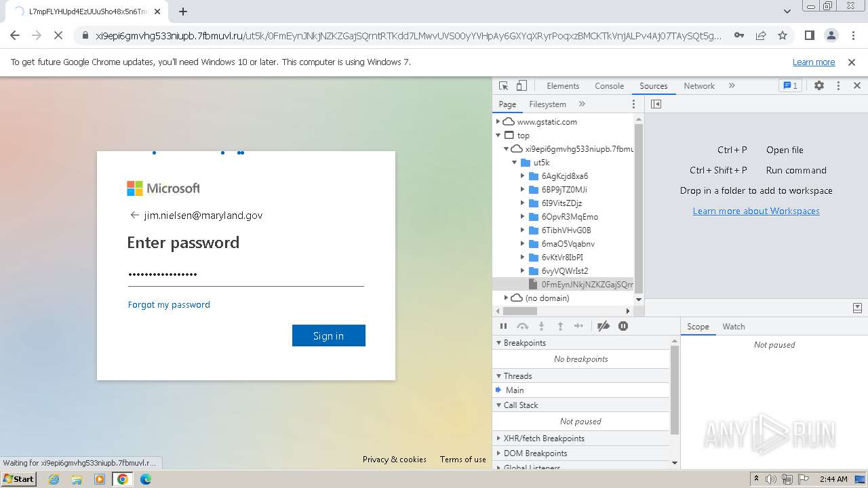
Task: Expand the 6I9VitsZDjz folder arrow
Action: point(523,203)
